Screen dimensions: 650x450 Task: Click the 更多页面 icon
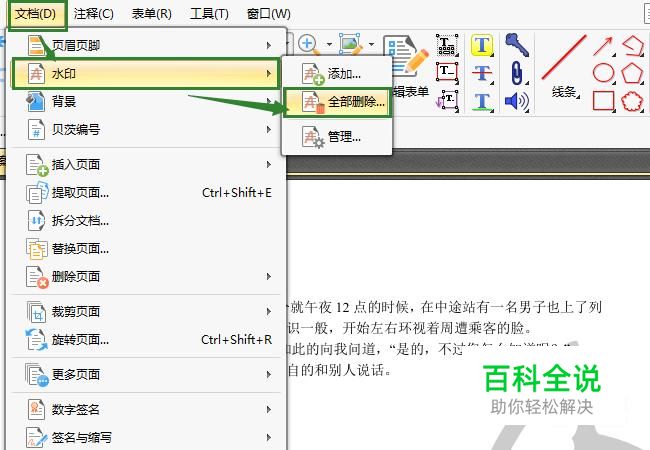[x=36, y=375]
